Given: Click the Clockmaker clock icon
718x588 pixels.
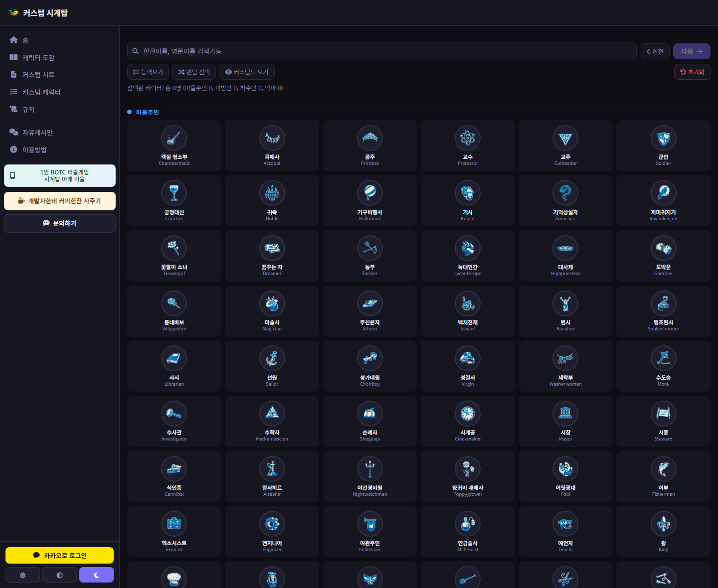Looking at the screenshot, I should click(468, 414).
